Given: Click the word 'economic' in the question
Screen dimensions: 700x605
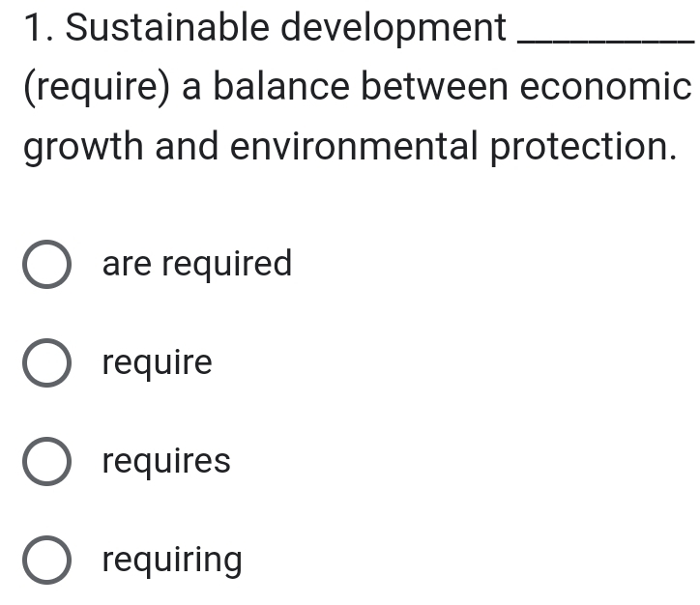Looking at the screenshot, I should click(606, 86).
